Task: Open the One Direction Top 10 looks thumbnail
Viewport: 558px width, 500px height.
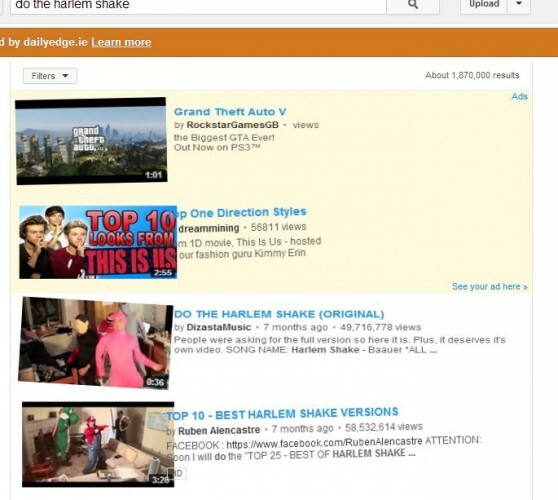Action: pos(98,242)
